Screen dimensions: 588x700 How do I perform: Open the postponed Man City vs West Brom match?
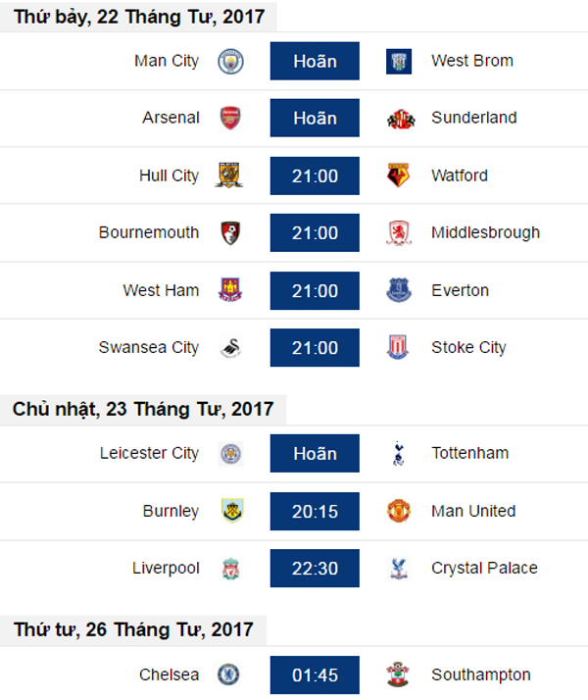(x=315, y=61)
